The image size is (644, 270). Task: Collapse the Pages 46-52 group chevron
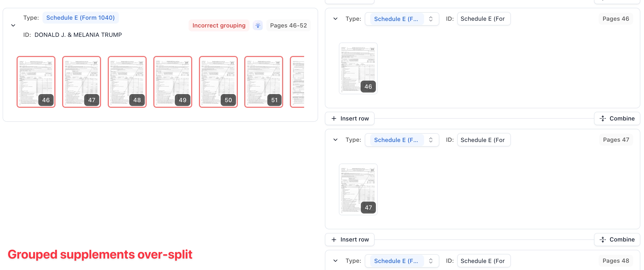[13, 25]
